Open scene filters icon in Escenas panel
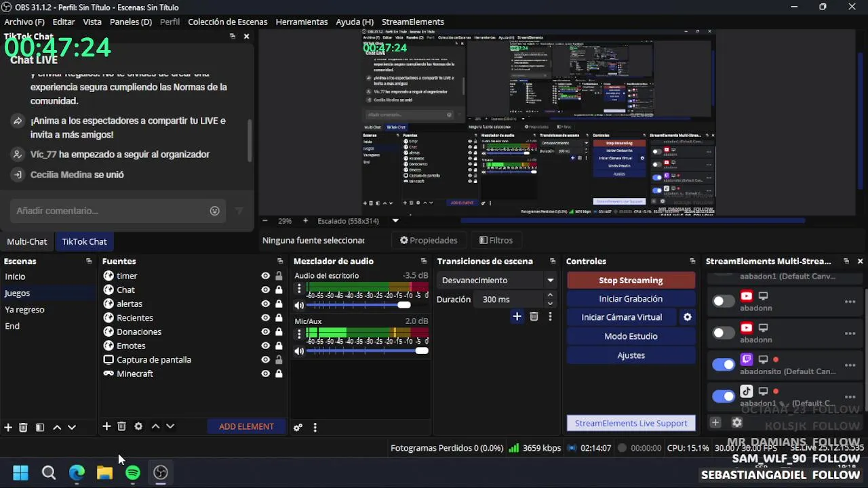The image size is (868, 488). [39, 427]
